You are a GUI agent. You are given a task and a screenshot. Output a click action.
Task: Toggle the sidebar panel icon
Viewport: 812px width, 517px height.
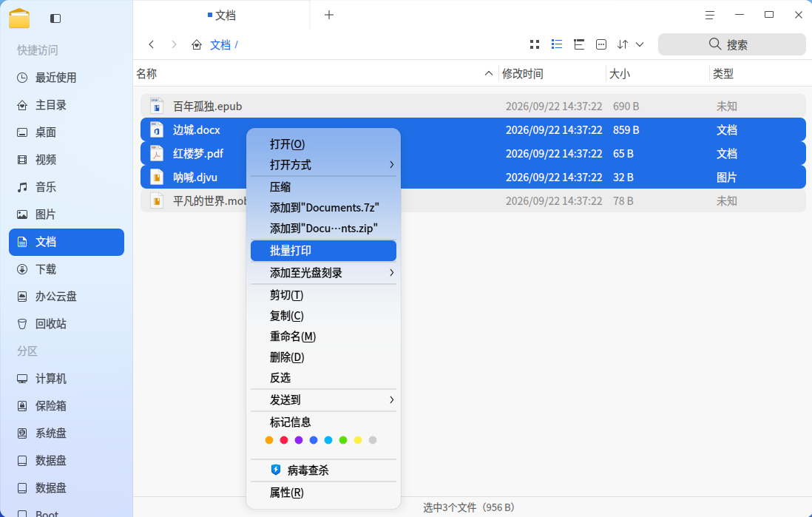point(55,18)
